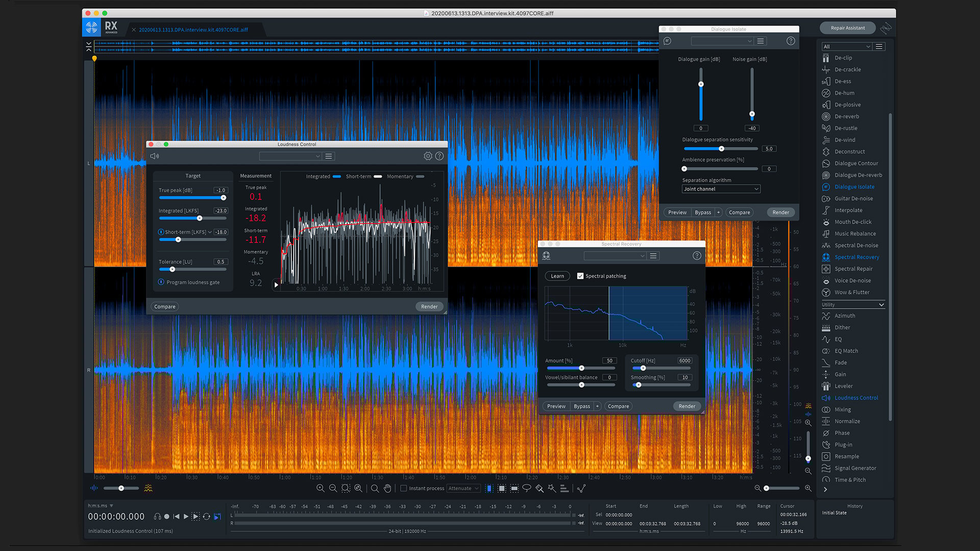Pick the Lasso selection tool

527,488
